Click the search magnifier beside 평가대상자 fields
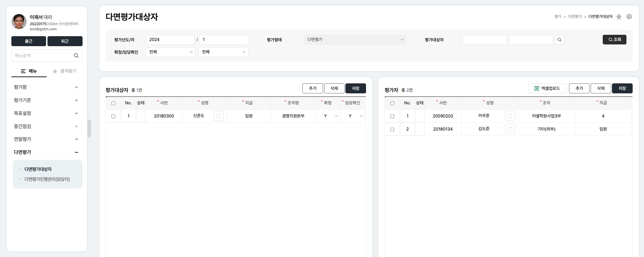The width and height of the screenshot is (644, 257). [559, 40]
